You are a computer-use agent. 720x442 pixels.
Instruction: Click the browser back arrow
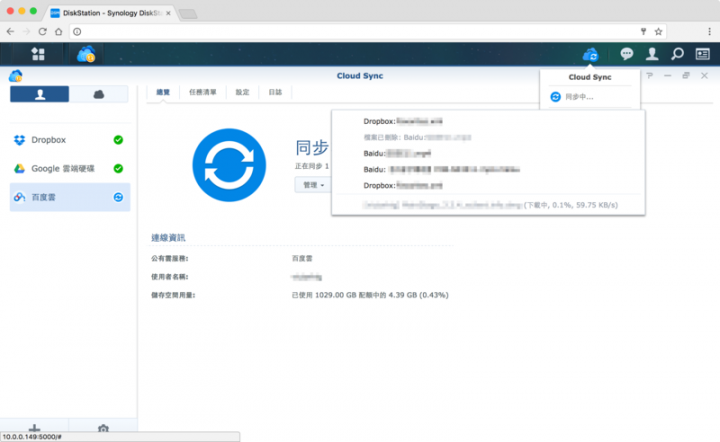(11, 32)
